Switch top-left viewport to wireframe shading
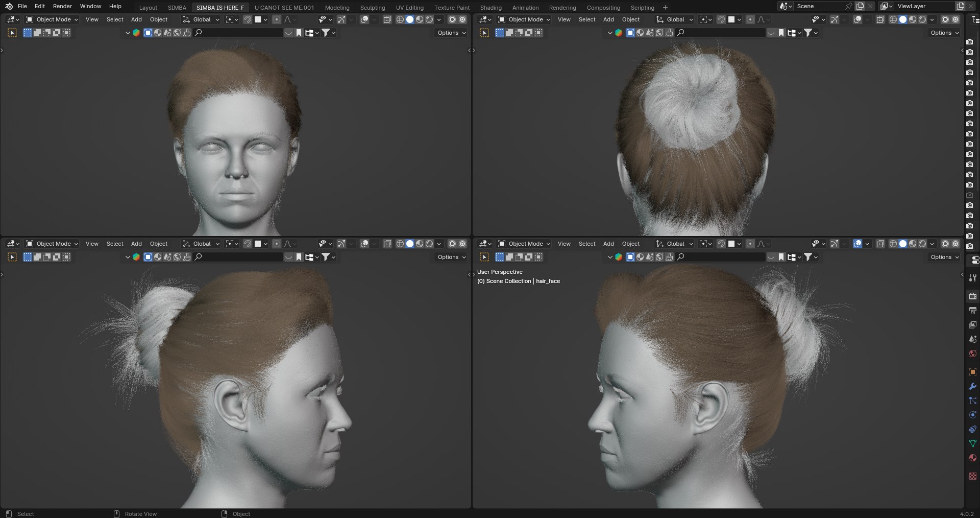The height and width of the screenshot is (518, 980). pos(400,19)
